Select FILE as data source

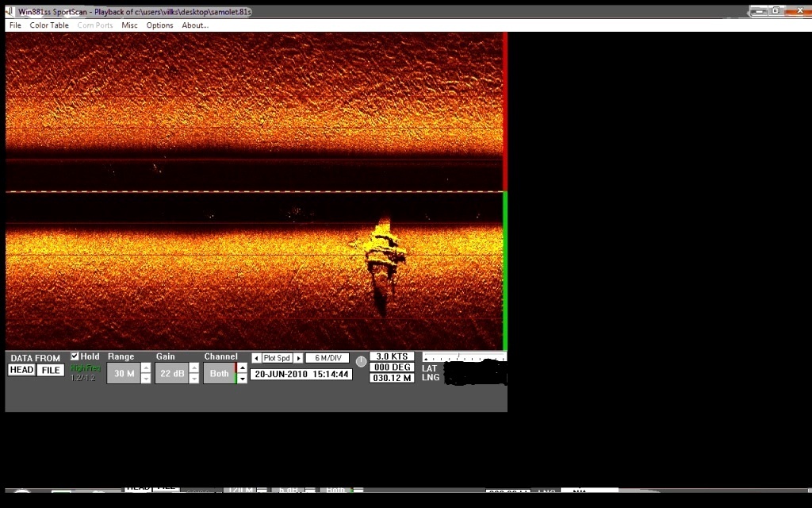(51, 371)
